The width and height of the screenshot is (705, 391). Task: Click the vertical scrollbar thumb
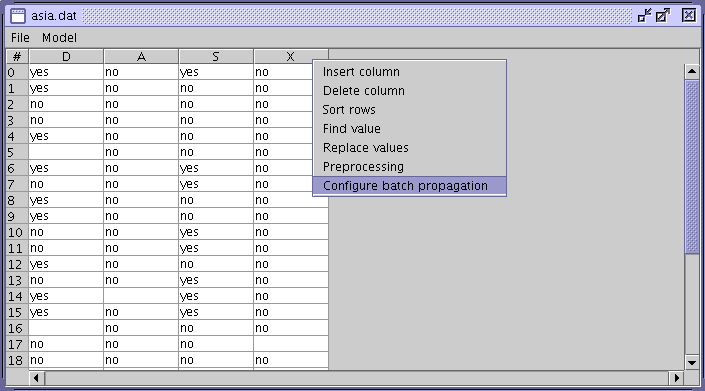692,167
